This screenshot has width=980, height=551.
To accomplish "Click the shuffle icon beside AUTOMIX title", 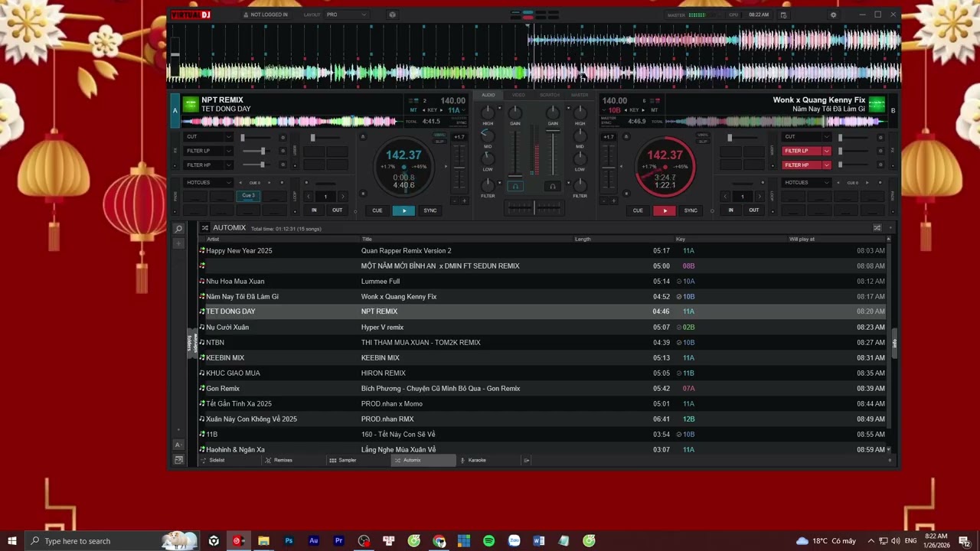I will (x=205, y=228).
